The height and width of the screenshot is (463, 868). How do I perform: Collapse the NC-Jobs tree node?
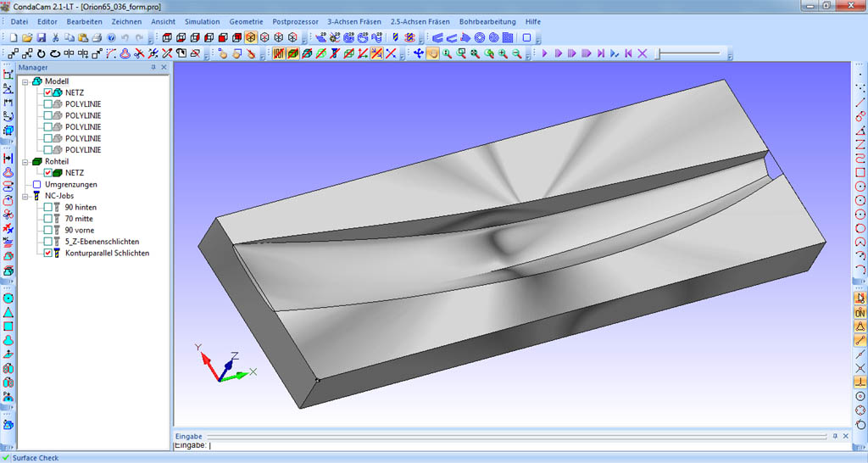(x=25, y=196)
